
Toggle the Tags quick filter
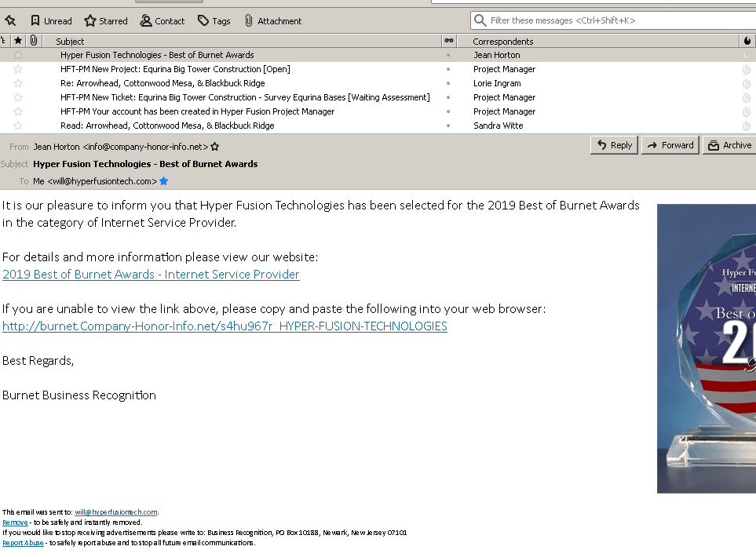[x=214, y=20]
